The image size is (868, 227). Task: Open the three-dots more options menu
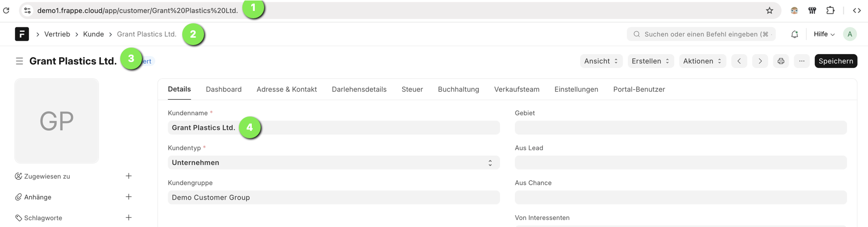pyautogui.click(x=801, y=61)
